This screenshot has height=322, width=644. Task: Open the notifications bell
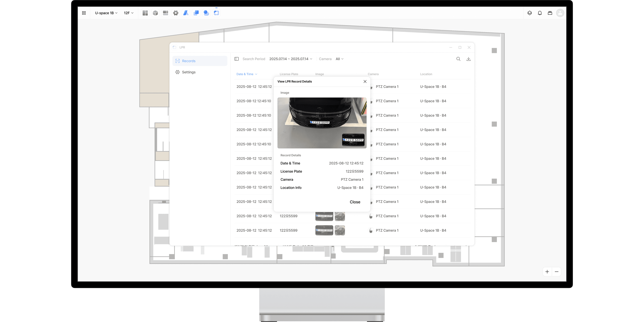pos(540,13)
